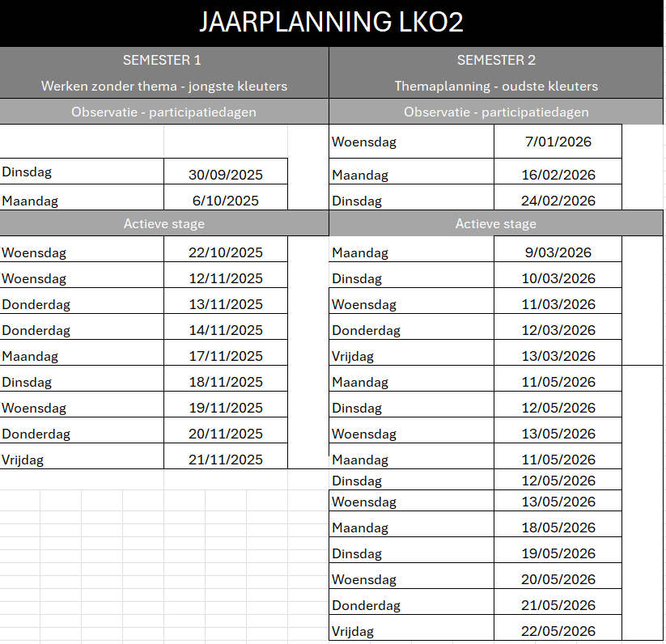Select the cell containing 14/11/2025
This screenshot has height=644, width=666.
coord(225,330)
